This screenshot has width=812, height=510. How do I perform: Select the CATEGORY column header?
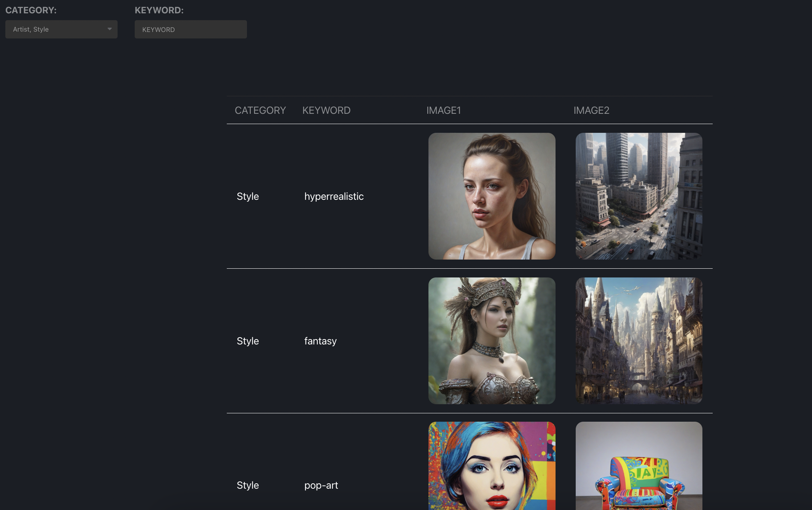(x=260, y=110)
